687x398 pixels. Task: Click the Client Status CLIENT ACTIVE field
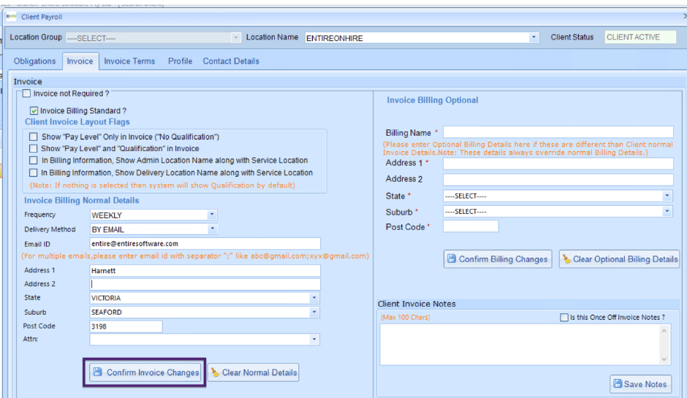coord(640,37)
